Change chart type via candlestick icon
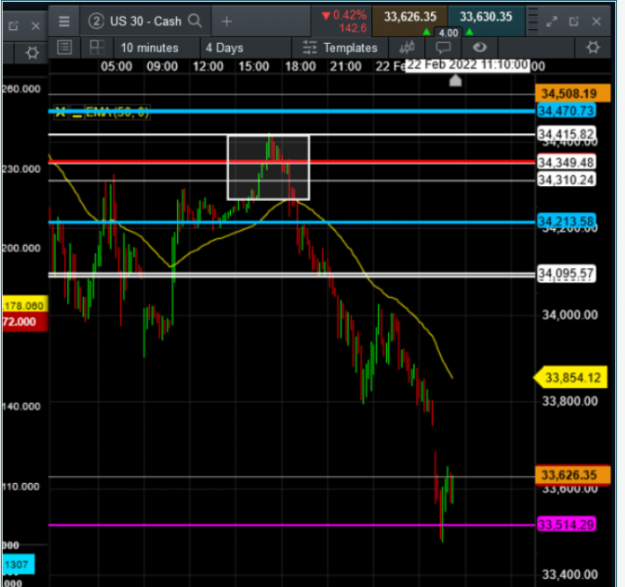Viewport: 625px width, 587px height. [x=407, y=48]
